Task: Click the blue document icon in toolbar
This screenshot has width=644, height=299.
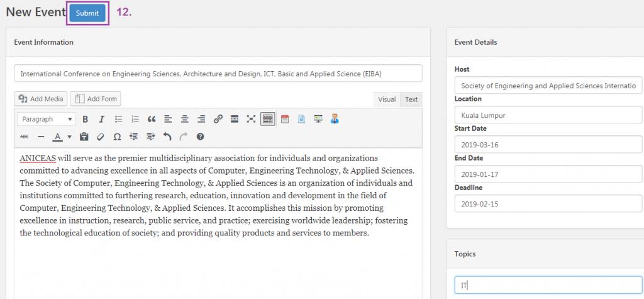Action: [301, 119]
